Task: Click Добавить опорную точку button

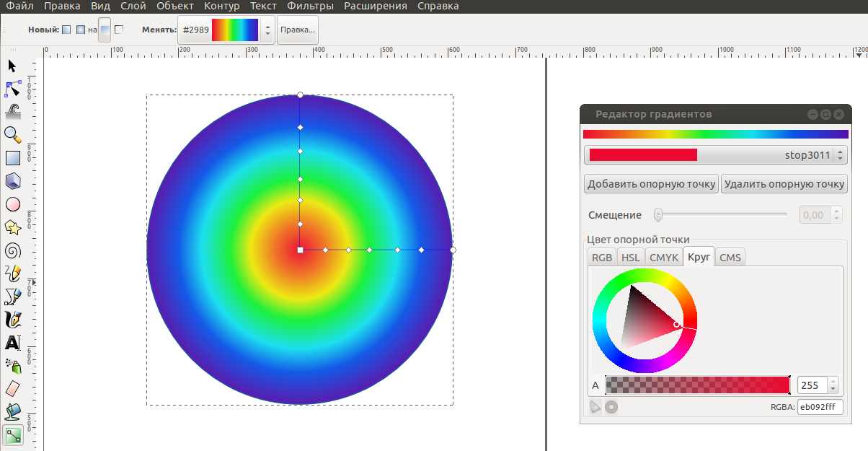Action: [x=651, y=184]
